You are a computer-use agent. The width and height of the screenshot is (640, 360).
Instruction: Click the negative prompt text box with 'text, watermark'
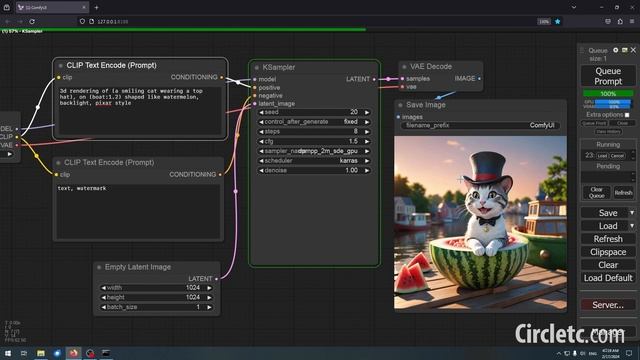tap(138, 211)
